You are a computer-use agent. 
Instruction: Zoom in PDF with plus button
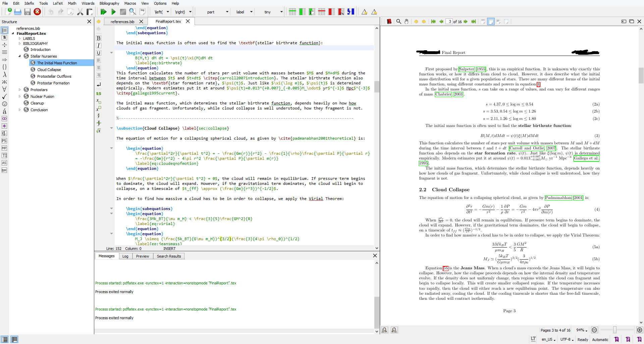(x=640, y=330)
